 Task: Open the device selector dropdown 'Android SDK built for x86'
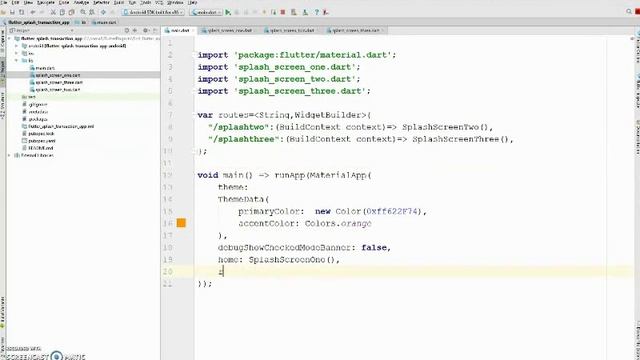153,12
